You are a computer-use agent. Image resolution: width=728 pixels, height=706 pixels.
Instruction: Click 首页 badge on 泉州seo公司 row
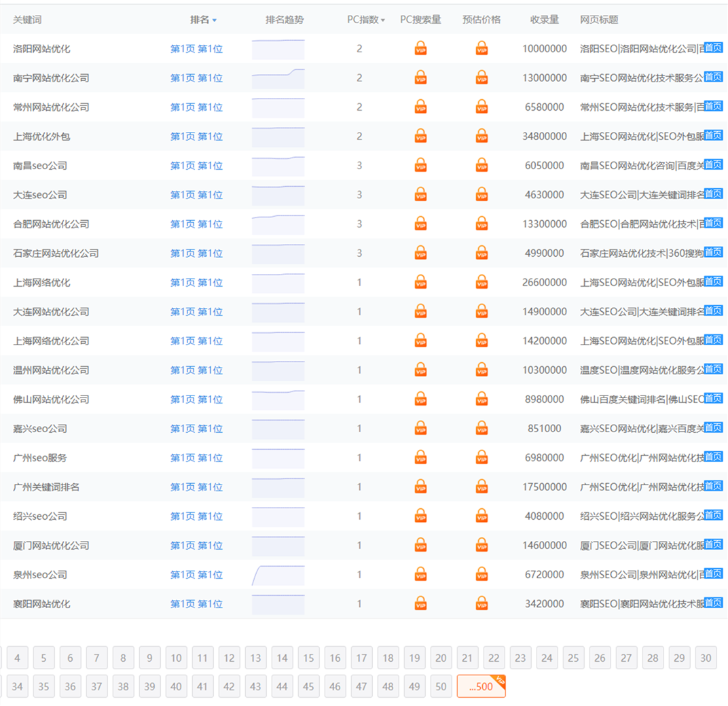coord(713,573)
